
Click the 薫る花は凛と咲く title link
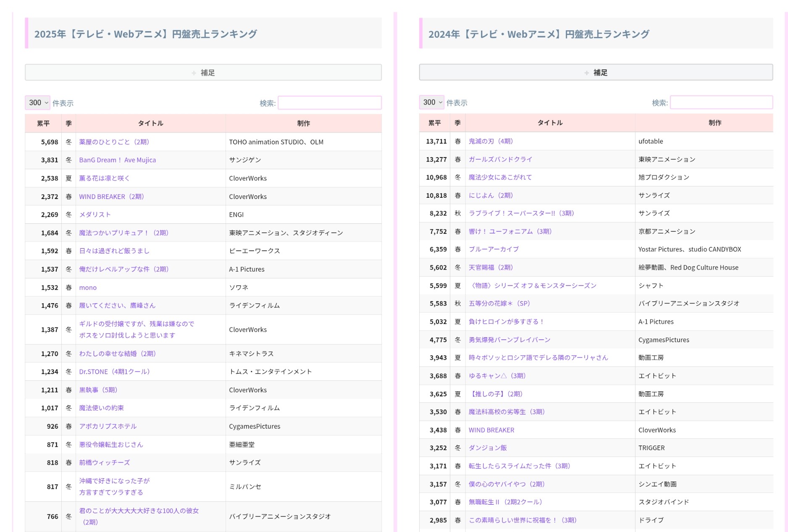click(x=104, y=178)
